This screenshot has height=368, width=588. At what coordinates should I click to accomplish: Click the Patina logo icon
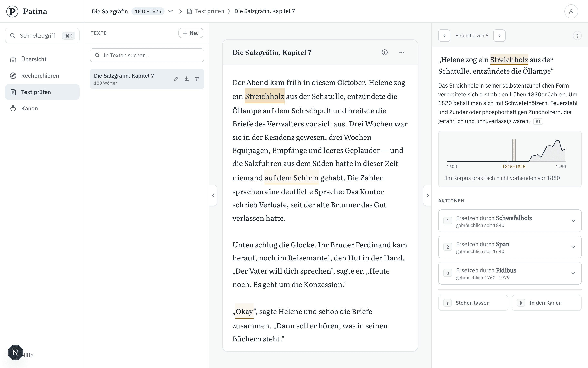(12, 11)
